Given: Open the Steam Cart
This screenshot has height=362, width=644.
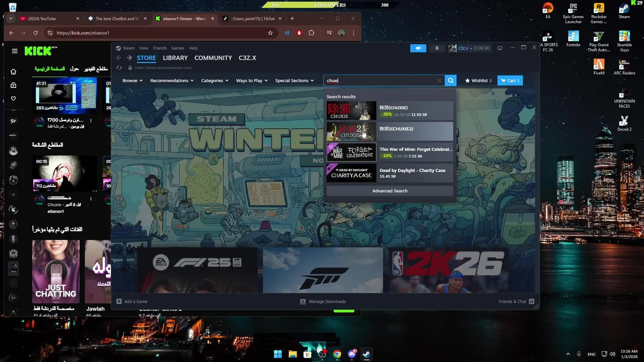Looking at the screenshot, I should (x=510, y=80).
